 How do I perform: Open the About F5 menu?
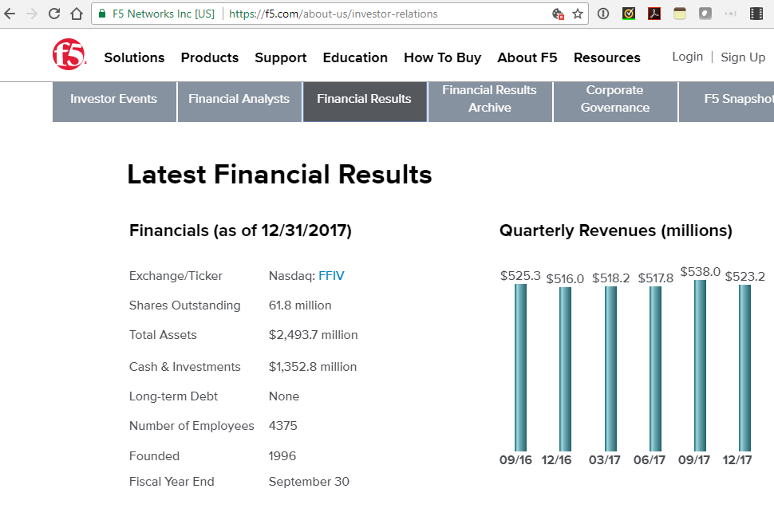click(527, 57)
